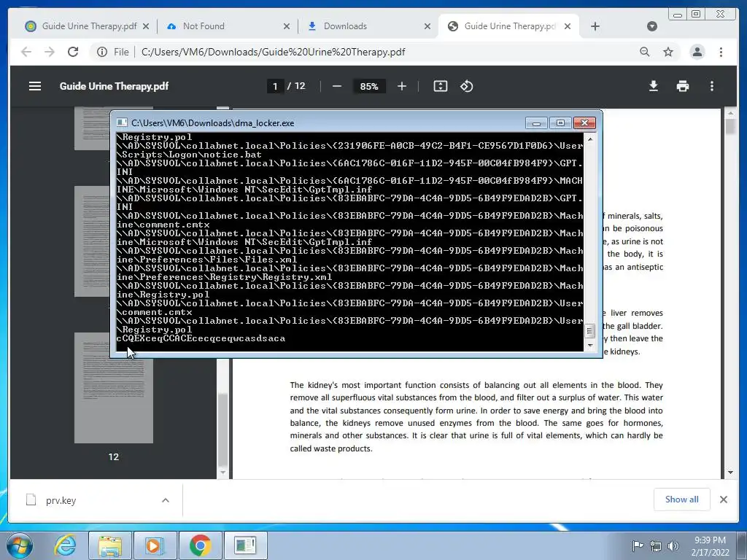Close the downloads shelf
Screen dimensions: 747x560
click(723, 499)
